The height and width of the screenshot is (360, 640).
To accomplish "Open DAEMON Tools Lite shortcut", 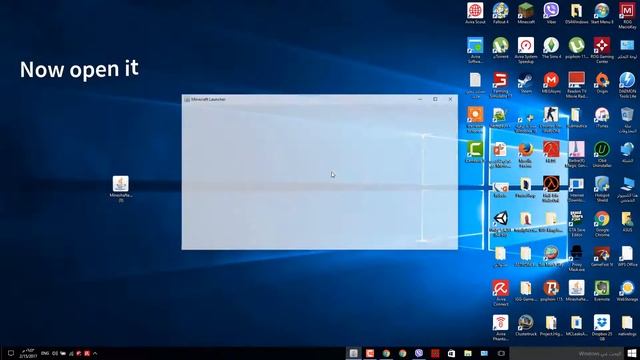I will [x=627, y=85].
